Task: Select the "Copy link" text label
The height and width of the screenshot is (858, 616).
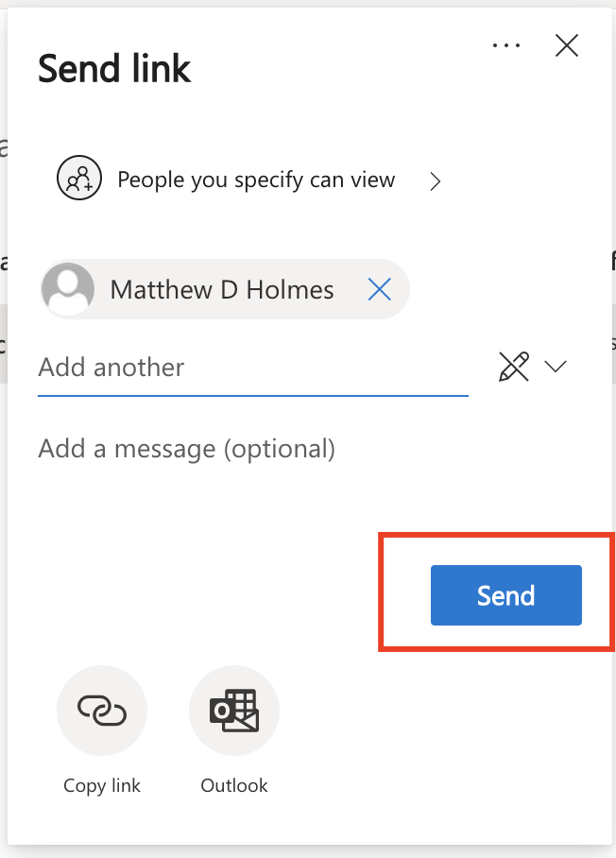Action: point(102,786)
